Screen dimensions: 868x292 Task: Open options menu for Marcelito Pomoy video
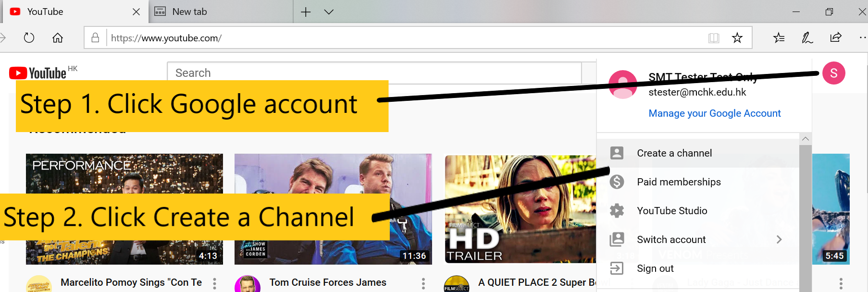coord(214,284)
